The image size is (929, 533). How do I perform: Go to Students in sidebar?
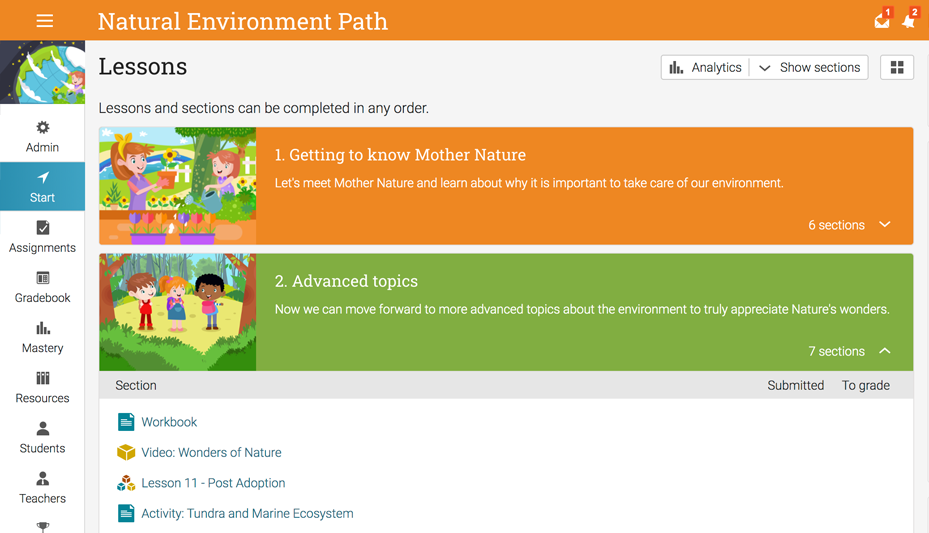[43, 438]
